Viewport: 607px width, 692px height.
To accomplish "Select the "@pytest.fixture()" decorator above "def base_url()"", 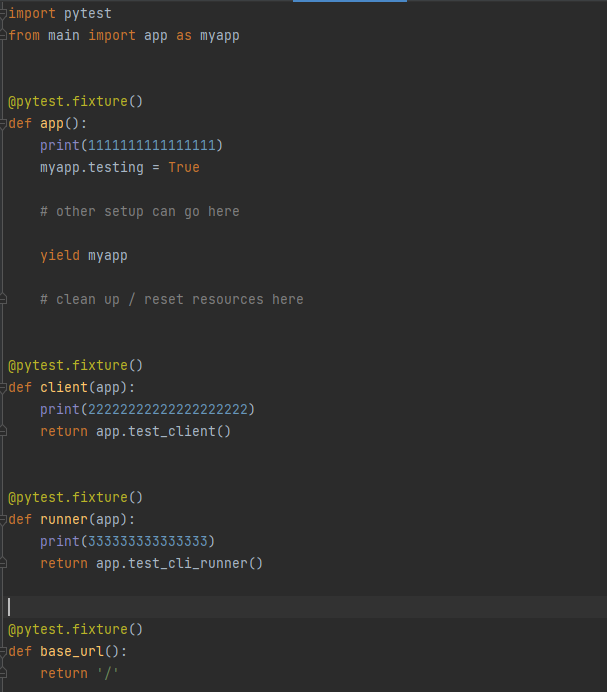I will click(x=75, y=629).
